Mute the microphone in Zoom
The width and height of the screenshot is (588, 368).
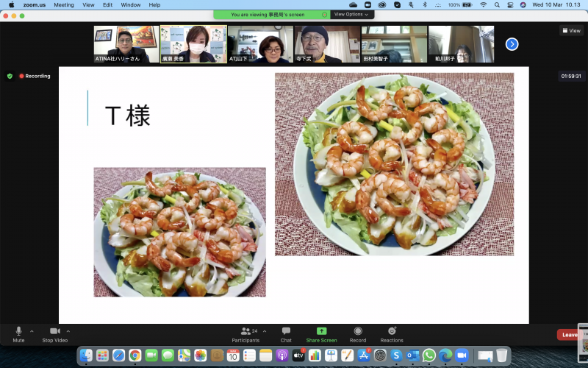[x=18, y=334]
